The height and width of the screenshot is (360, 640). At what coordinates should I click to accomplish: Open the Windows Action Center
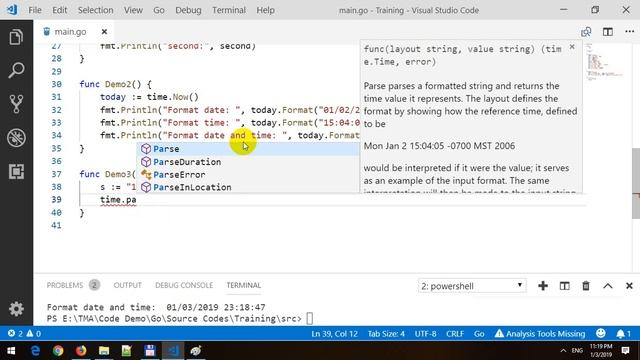pyautogui.click(x=625, y=351)
